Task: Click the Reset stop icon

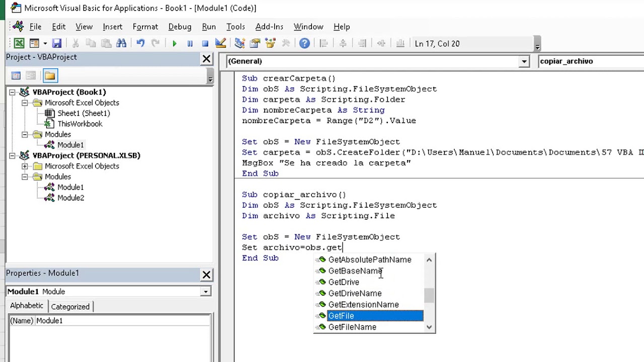Action: 205,44
